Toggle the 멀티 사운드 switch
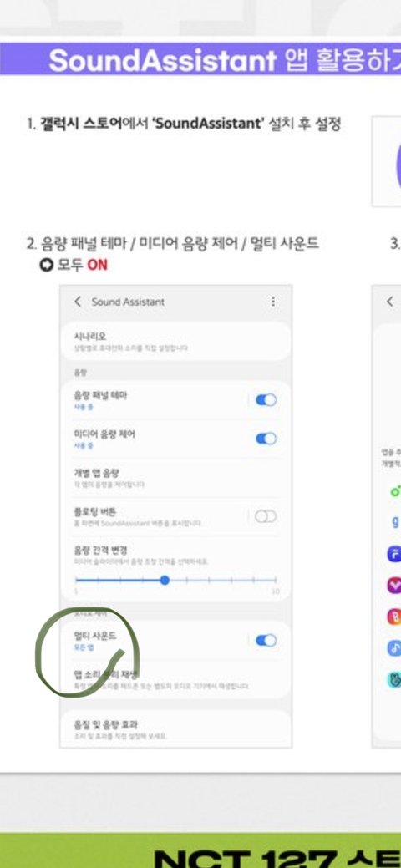 266,641
